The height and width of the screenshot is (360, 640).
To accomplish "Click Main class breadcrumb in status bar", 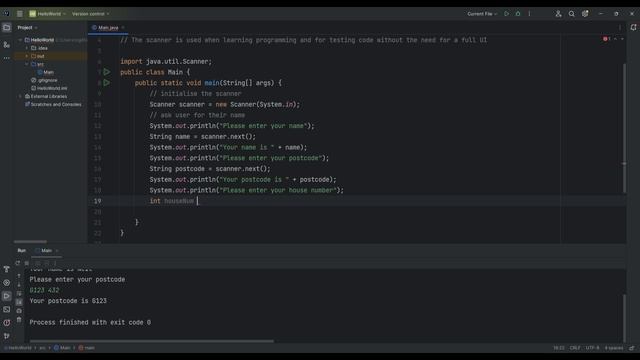I will click(62, 348).
